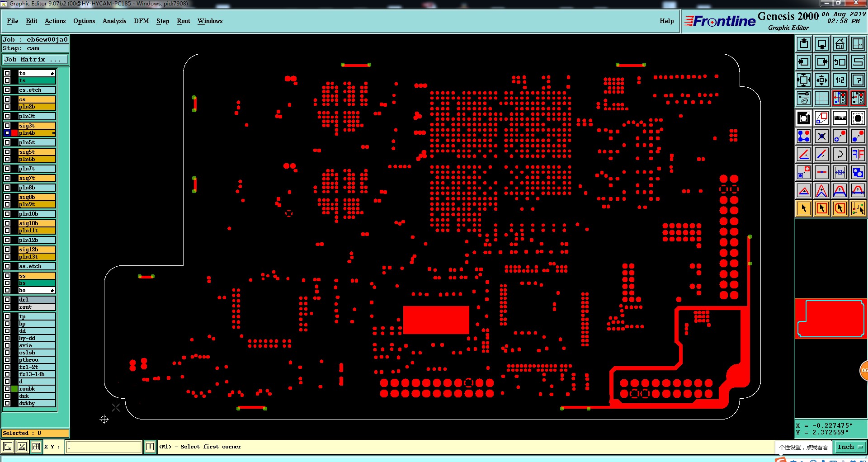Viewport: 868px width, 462px height.
Task: Click the XY coordinate window icon
Action: 858,44
